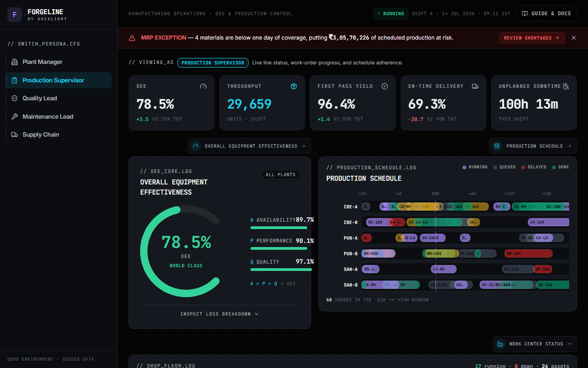This screenshot has height=368, width=588.
Task: Click the cube icon on the Throughput card
Action: pyautogui.click(x=294, y=86)
